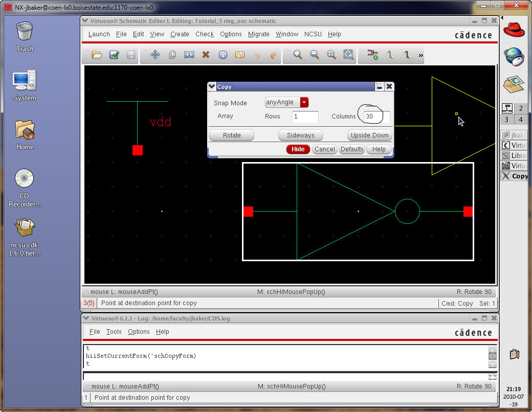Open the NCSU menu
Screen dimensions: 532x412
[x=313, y=34]
